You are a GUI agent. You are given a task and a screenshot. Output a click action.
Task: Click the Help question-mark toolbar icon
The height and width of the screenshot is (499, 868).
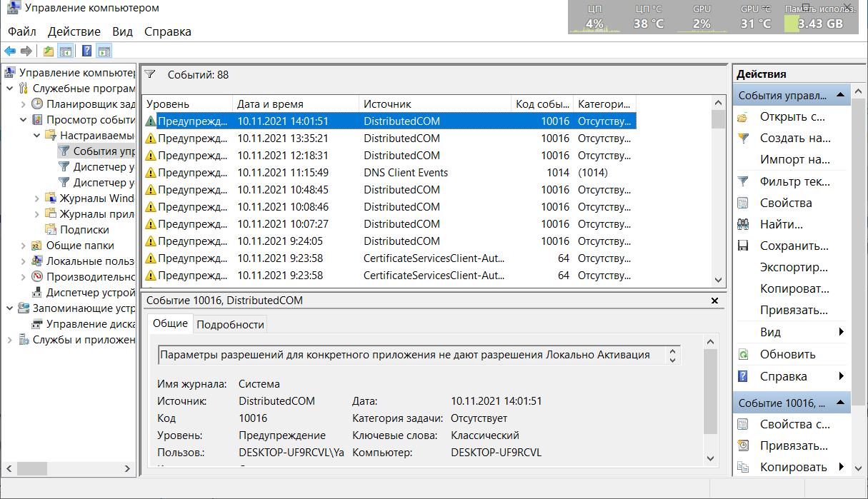coord(86,51)
